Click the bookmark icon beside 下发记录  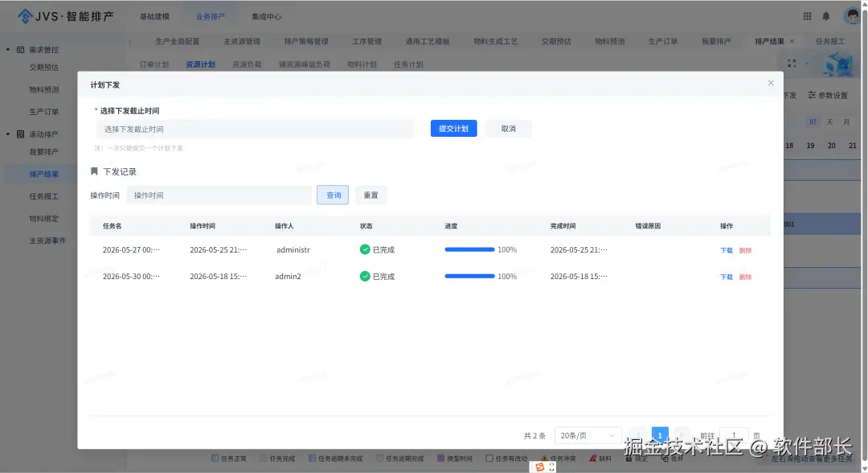[94, 171]
